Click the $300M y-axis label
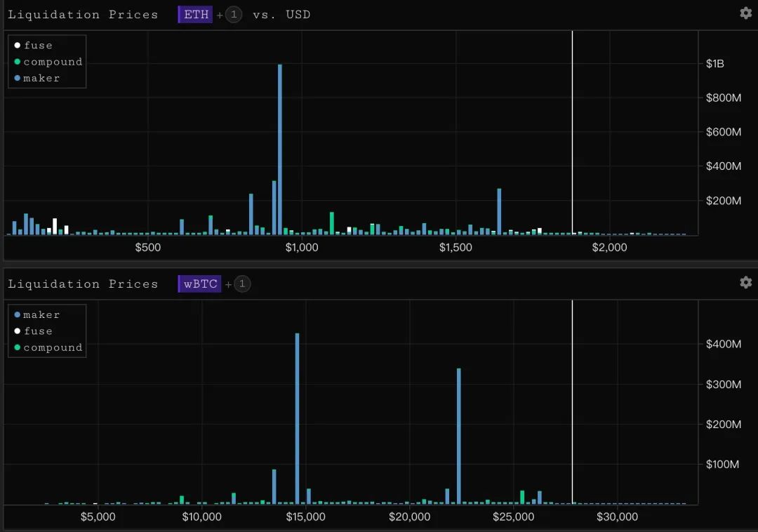 tap(723, 385)
